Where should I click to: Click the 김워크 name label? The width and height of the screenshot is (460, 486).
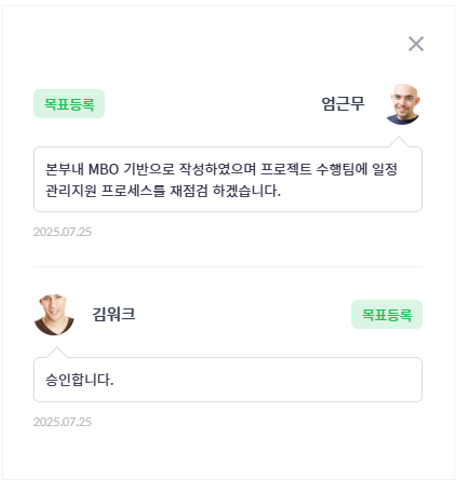coord(114,314)
